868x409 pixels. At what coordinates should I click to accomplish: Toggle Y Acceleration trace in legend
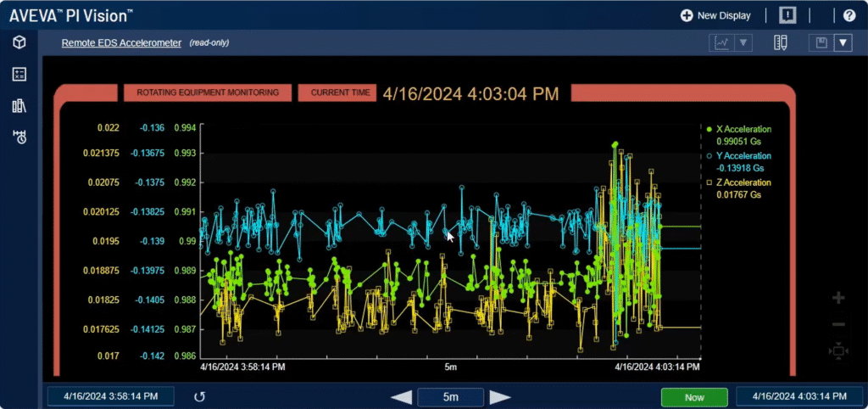(x=743, y=156)
